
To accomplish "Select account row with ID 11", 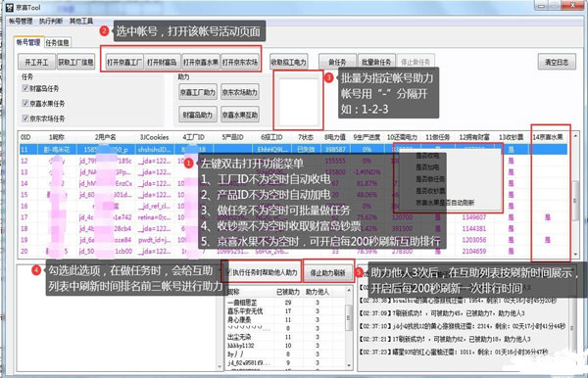I will [293, 150].
